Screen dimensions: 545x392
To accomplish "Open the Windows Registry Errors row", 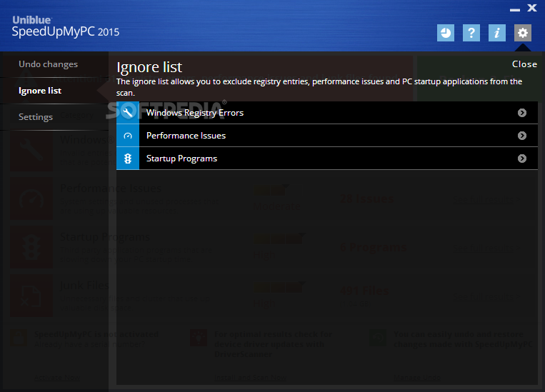I will [x=327, y=113].
